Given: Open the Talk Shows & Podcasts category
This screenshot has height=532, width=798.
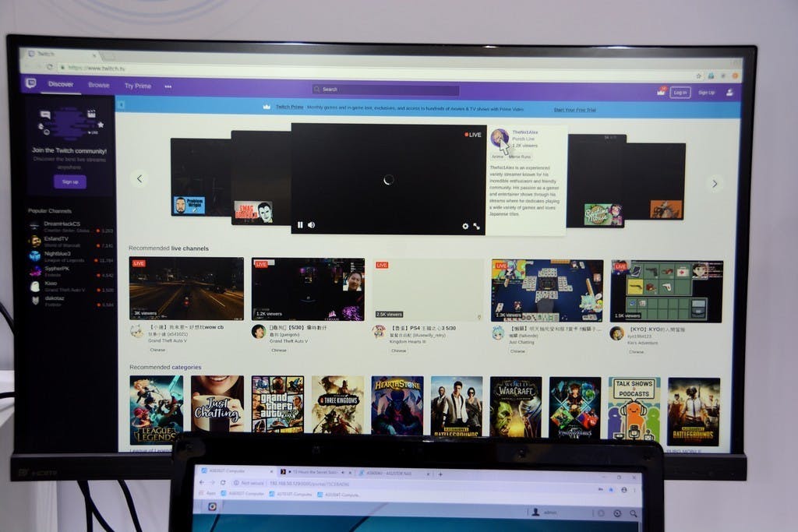Looking at the screenshot, I should pos(634,409).
